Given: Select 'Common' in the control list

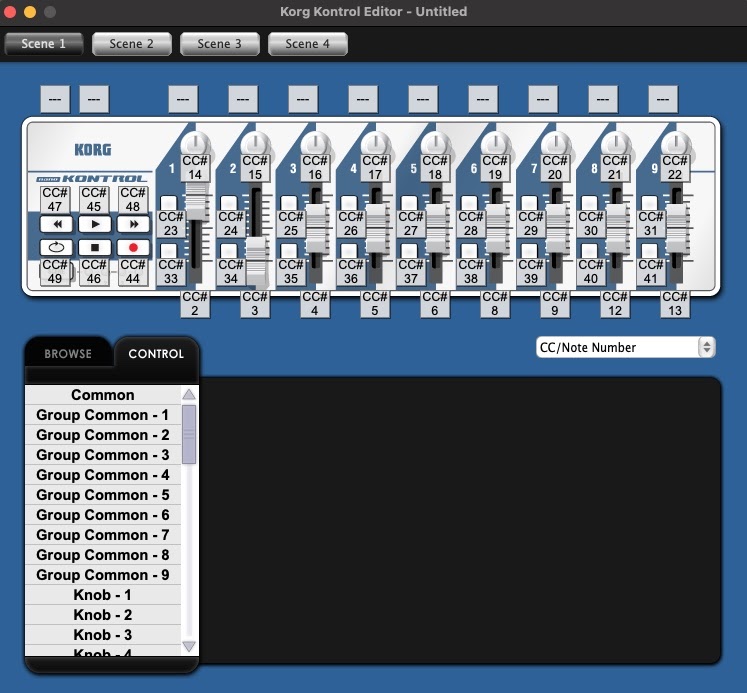Looking at the screenshot, I should (x=103, y=395).
